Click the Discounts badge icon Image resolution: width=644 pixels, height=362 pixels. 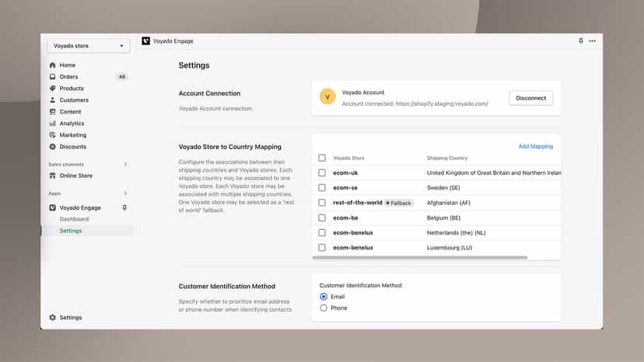[53, 147]
